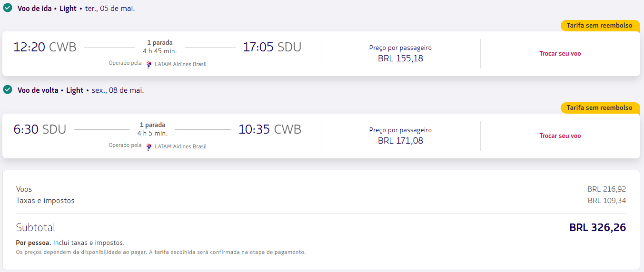The width and height of the screenshot is (644, 272).
Task: Click the 10:35 CWB arrival time
Action: point(269,129)
